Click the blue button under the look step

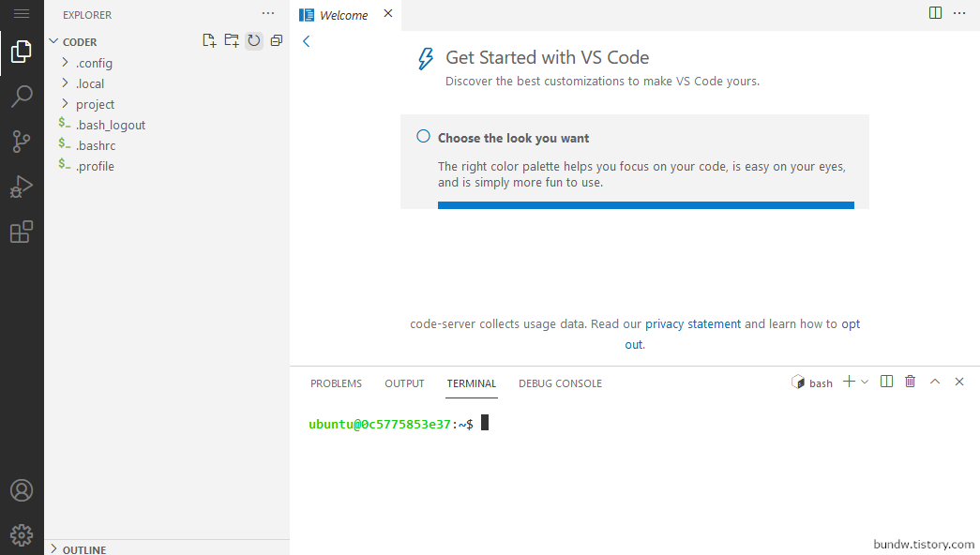click(645, 205)
